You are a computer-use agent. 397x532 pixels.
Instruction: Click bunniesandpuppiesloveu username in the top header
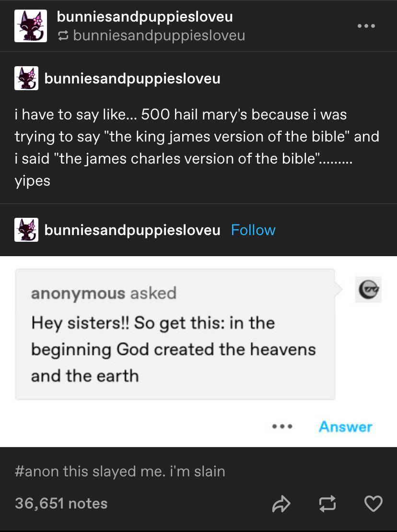pos(144,16)
